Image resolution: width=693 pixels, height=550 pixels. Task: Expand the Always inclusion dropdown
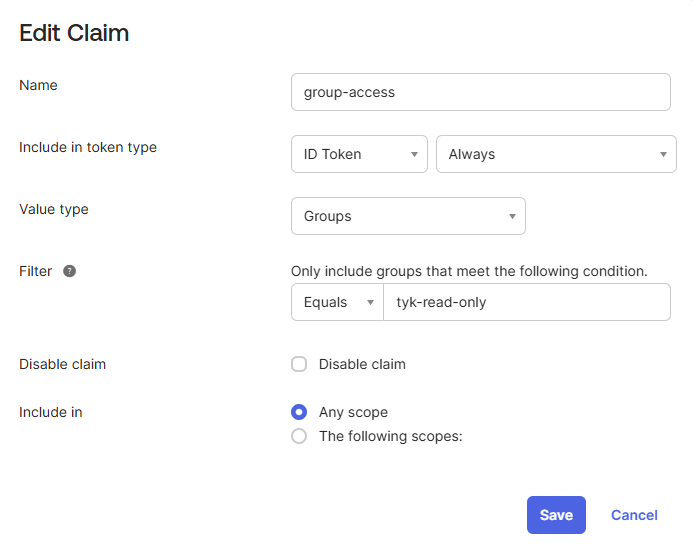[556, 154]
